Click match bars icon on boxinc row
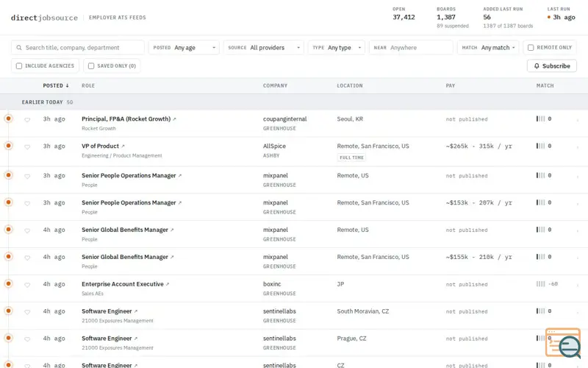This screenshot has width=588, height=368. click(540, 284)
